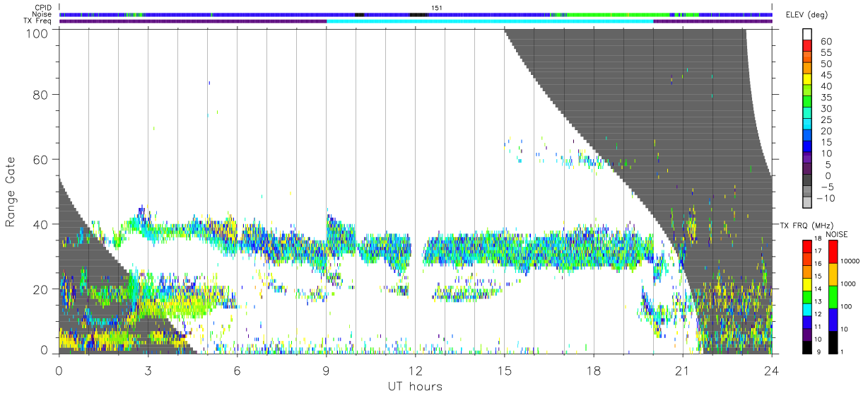Click the x-axis tick label '15'
The width and height of the screenshot is (868, 401).
pos(505,370)
